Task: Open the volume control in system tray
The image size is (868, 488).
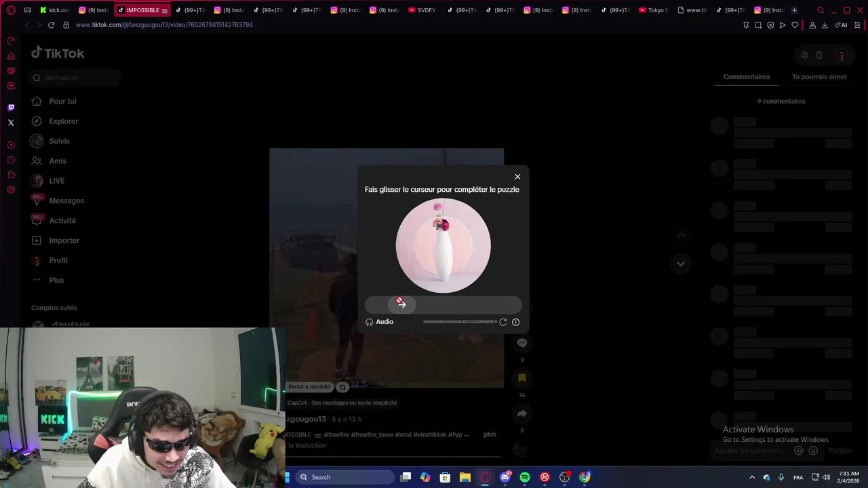Action: (826, 477)
